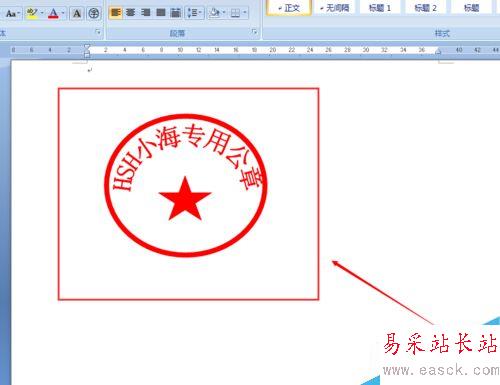500x385 pixels.
Task: Apply yellow text highlight color
Action: 32,13
